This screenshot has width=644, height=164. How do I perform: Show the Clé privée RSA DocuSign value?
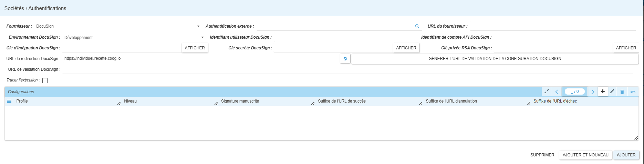coord(626,48)
